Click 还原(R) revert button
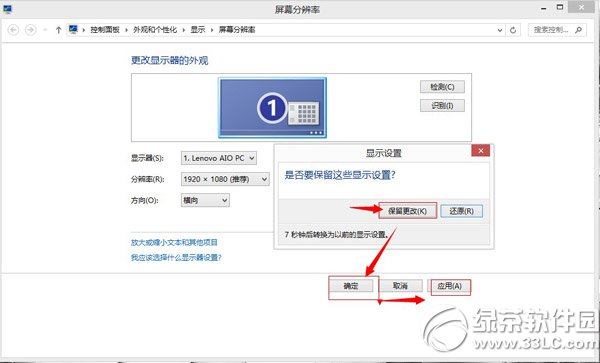 [x=461, y=211]
